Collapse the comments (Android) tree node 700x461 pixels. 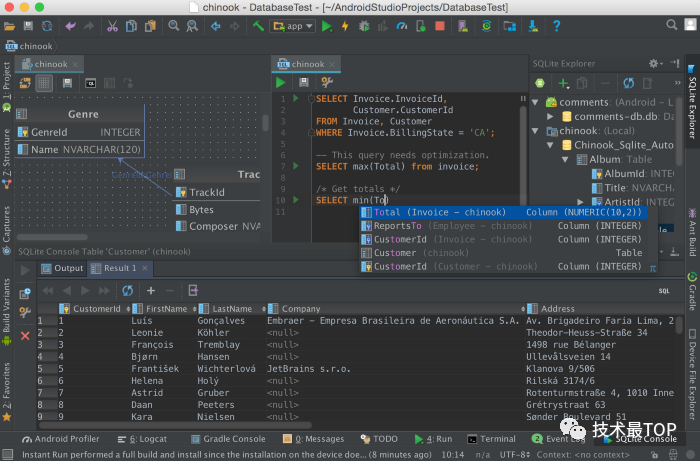point(535,102)
